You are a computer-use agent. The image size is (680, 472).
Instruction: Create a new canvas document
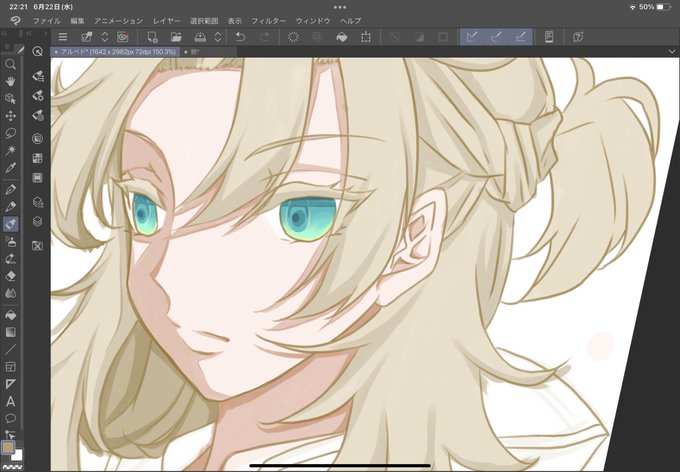(x=152, y=37)
